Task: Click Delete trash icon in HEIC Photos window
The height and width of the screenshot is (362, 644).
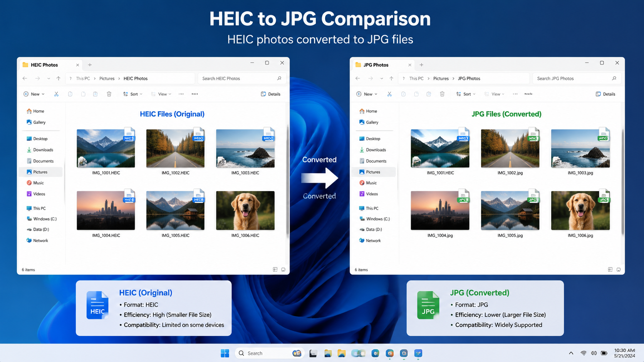Action: point(109,94)
